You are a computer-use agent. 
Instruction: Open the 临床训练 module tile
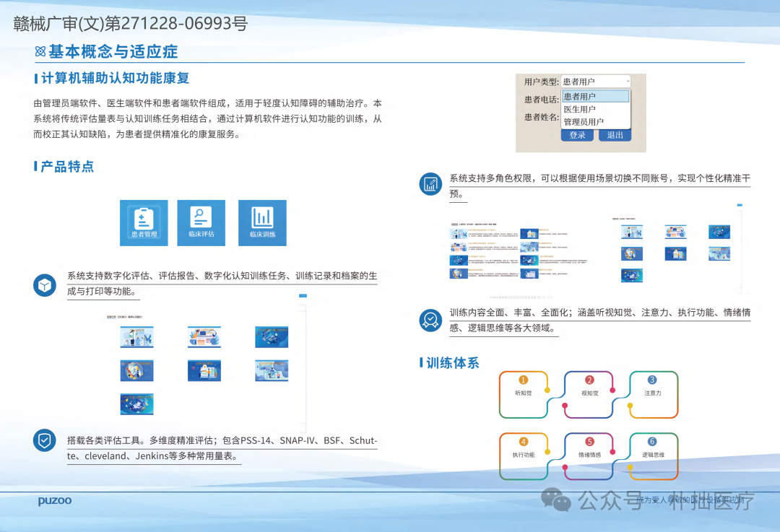point(262,223)
